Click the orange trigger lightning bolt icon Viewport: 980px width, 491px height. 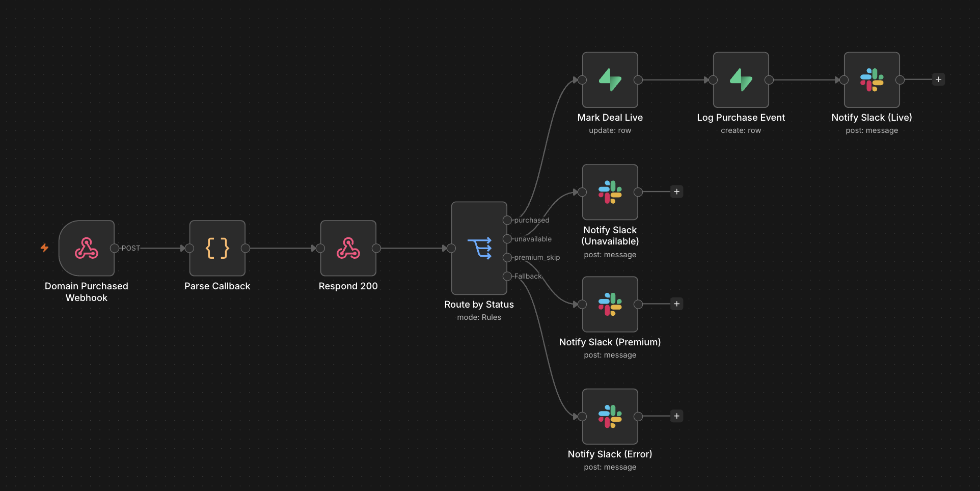[x=45, y=248]
